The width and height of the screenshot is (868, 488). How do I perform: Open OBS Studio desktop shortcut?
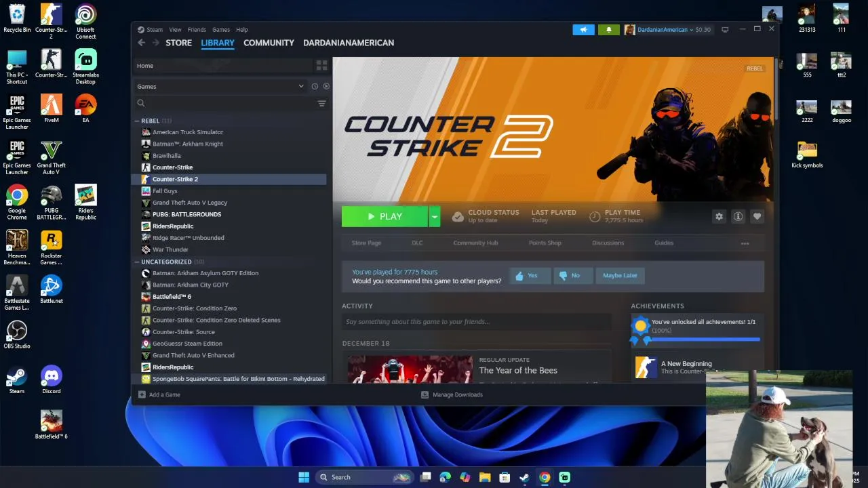(x=17, y=334)
